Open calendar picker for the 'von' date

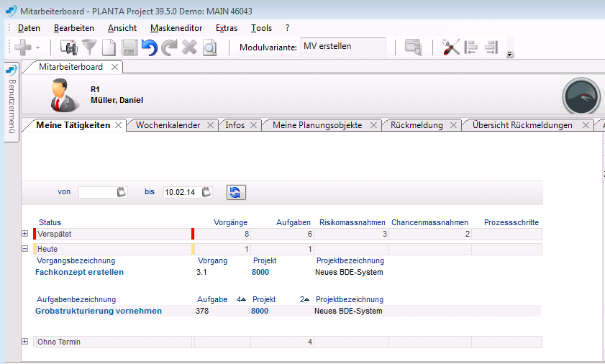(x=122, y=192)
